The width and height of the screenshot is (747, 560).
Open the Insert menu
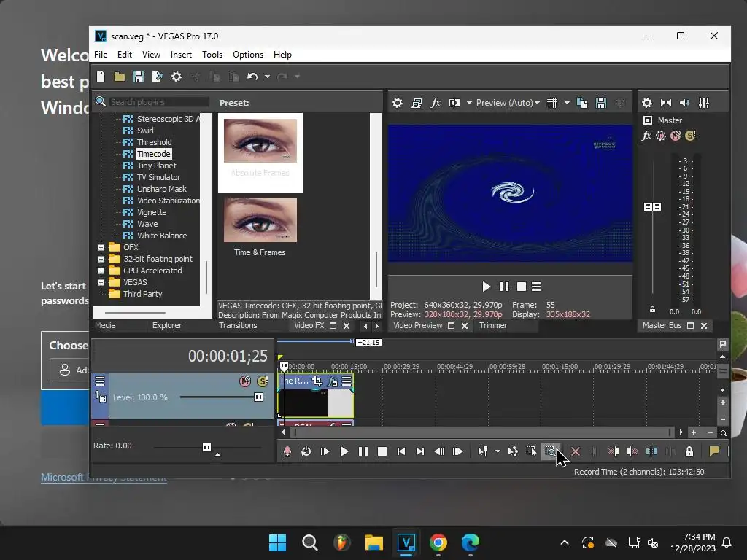pos(181,55)
